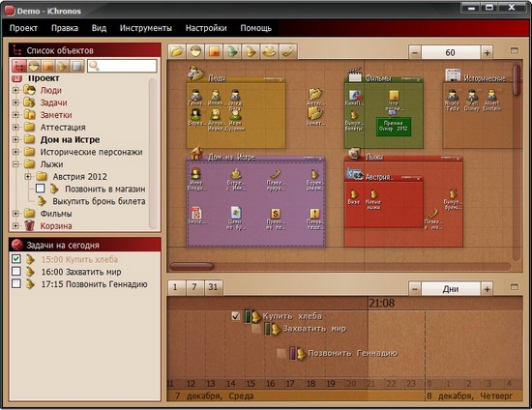The image size is (532, 410).
Task: Click the phone handset icon in canvas toolbar
Action: pos(288,52)
